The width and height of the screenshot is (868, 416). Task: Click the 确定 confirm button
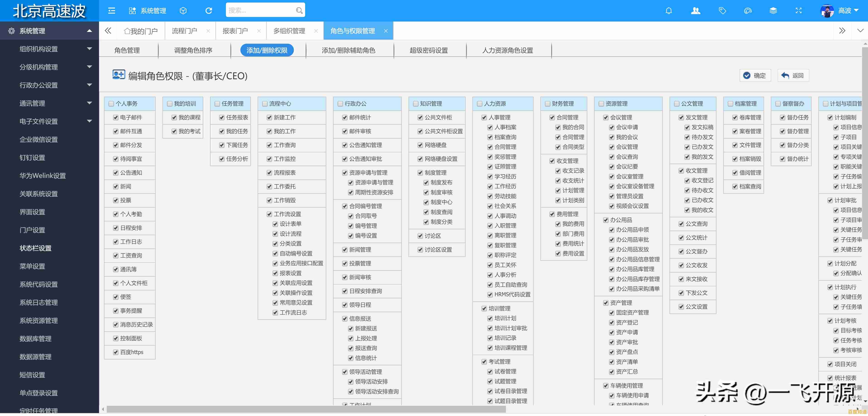point(755,75)
